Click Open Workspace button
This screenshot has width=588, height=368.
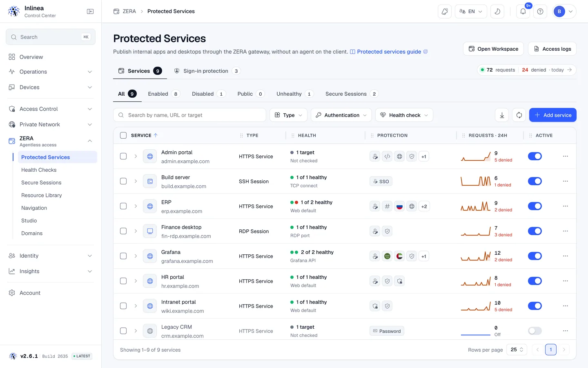pyautogui.click(x=493, y=49)
